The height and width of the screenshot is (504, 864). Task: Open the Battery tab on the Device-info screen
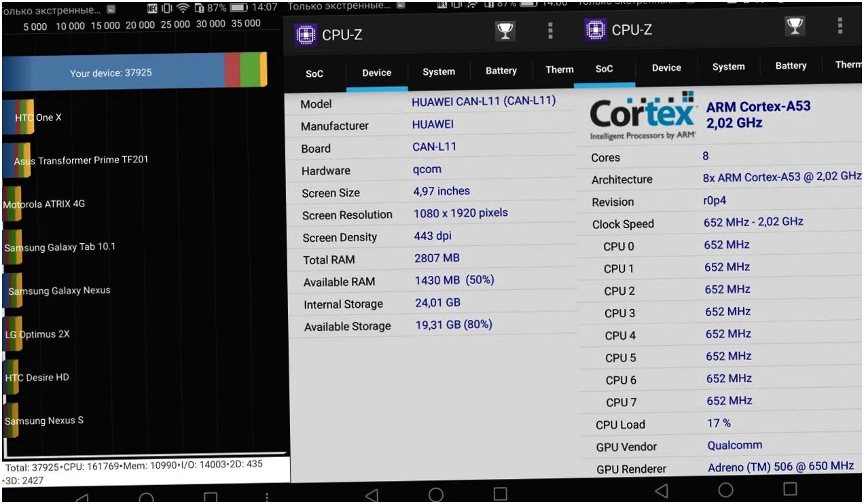(501, 71)
